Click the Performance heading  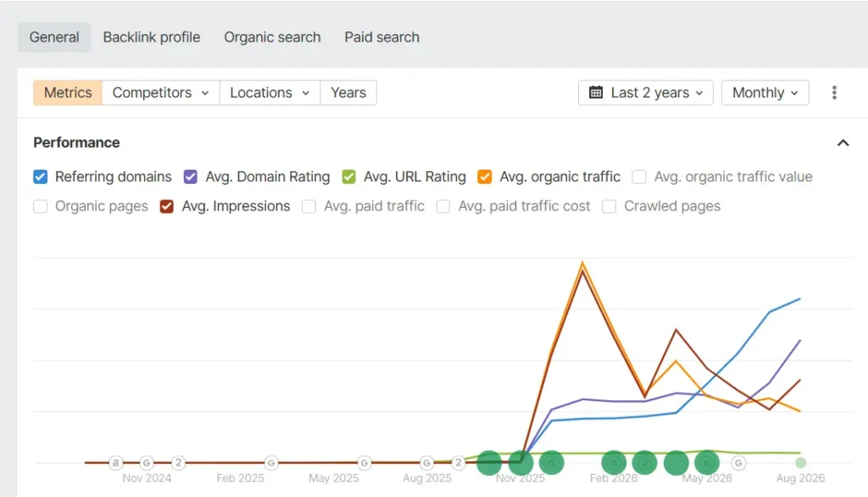pyautogui.click(x=76, y=142)
